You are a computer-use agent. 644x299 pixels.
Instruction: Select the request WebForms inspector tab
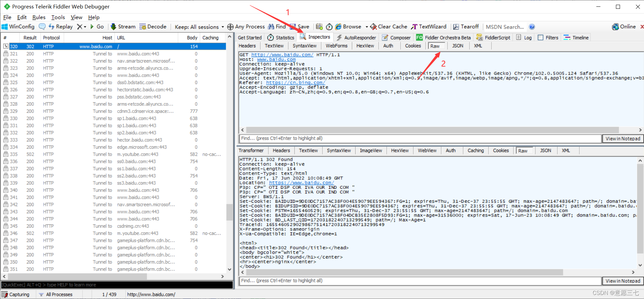click(x=336, y=46)
